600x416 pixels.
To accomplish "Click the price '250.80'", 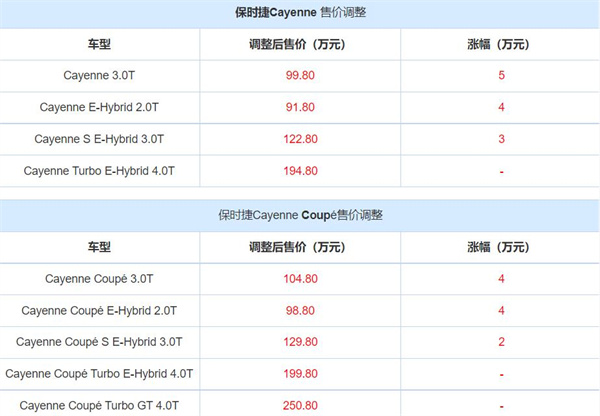I will coord(300,405).
